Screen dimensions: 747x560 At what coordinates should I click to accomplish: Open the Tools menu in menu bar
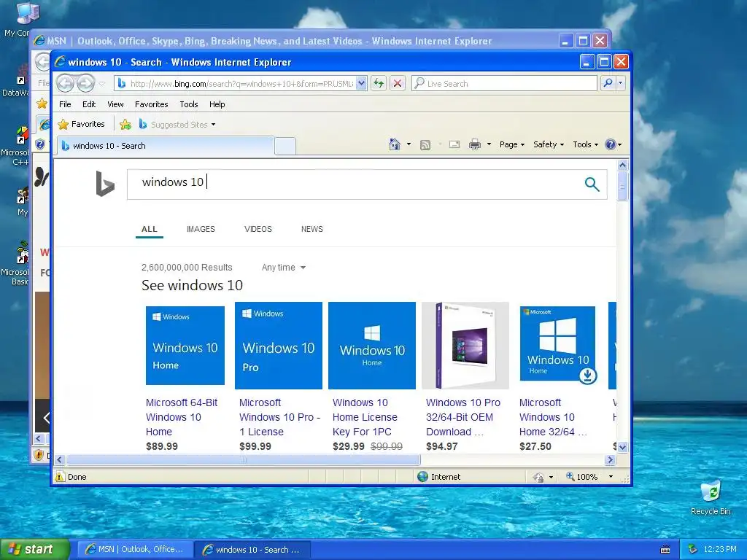click(x=189, y=104)
